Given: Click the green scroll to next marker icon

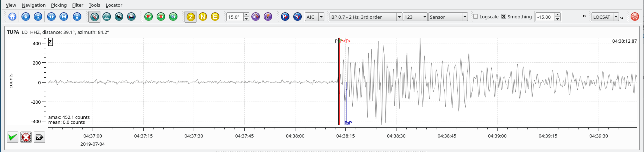Looking at the screenshot, I should point(173,17).
